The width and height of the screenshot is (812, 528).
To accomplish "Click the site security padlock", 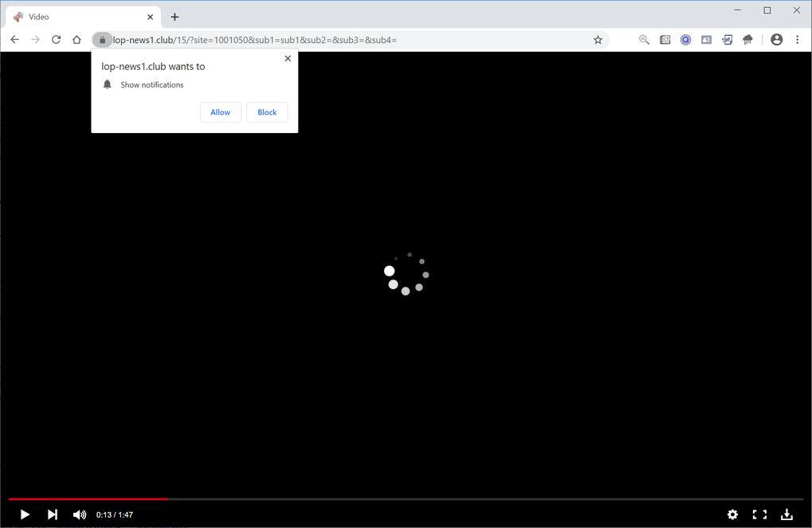I will tap(102, 40).
